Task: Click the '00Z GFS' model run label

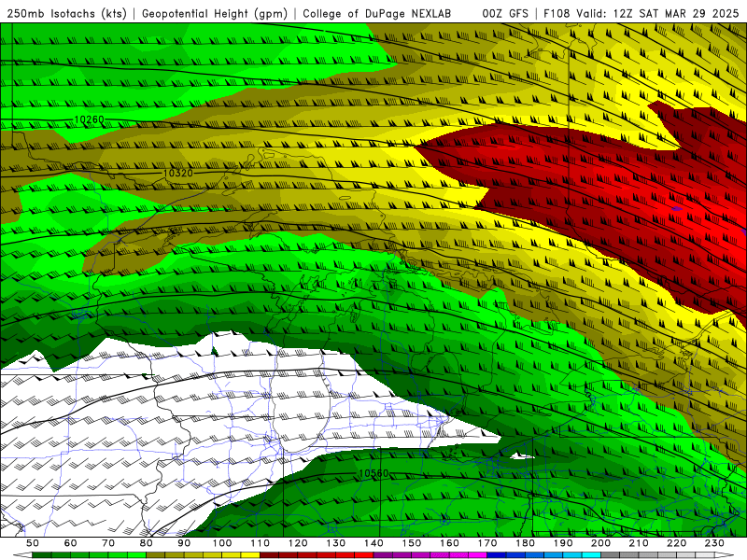Action: [x=505, y=13]
